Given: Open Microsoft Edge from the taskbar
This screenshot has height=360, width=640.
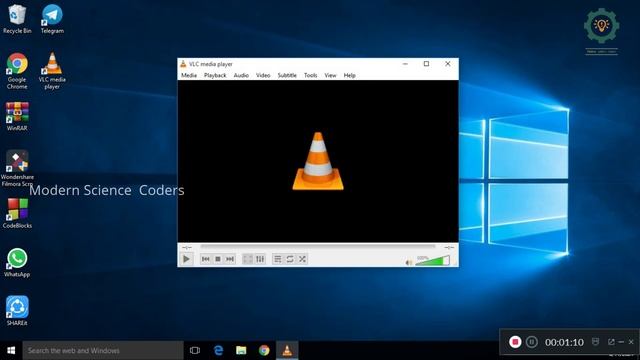Looking at the screenshot, I should (218, 350).
